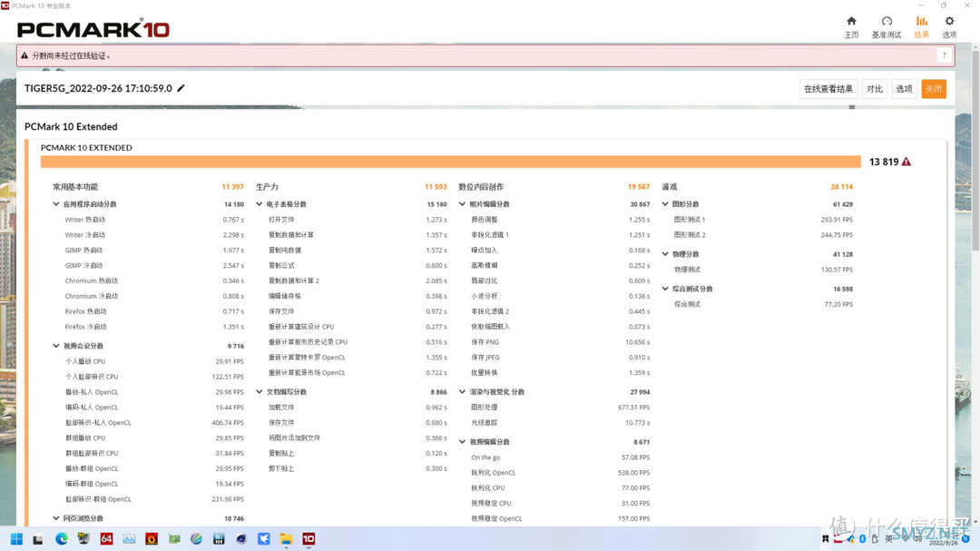Collapse the 综合测试分数 section

coord(666,289)
